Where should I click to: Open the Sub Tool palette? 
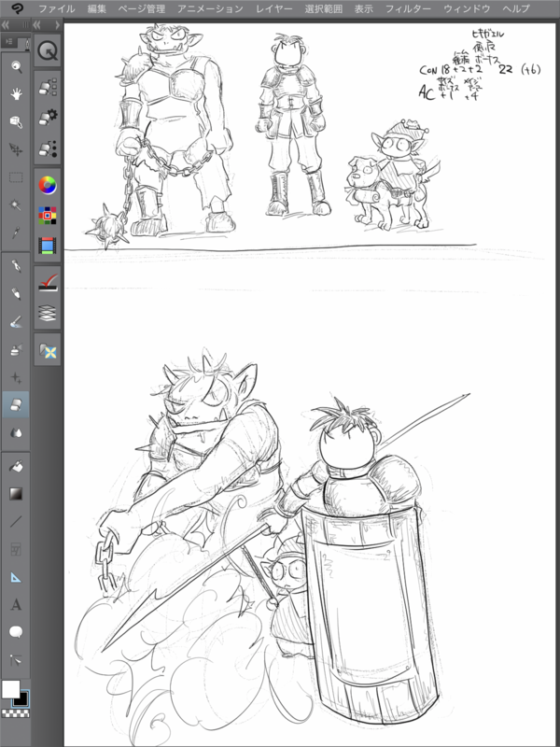pos(48,87)
